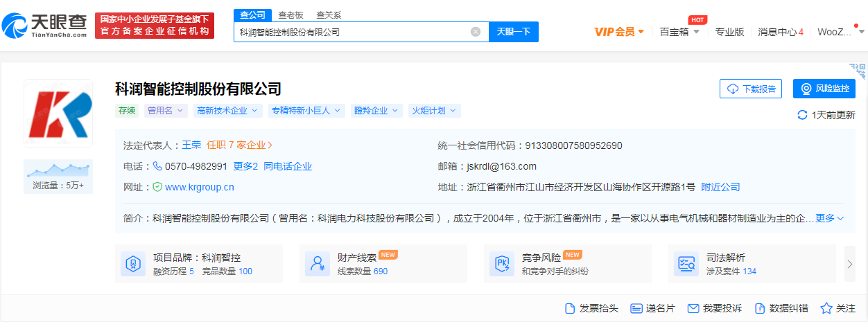
Task: Open the www.krgroup.cn website link
Action: (x=199, y=187)
